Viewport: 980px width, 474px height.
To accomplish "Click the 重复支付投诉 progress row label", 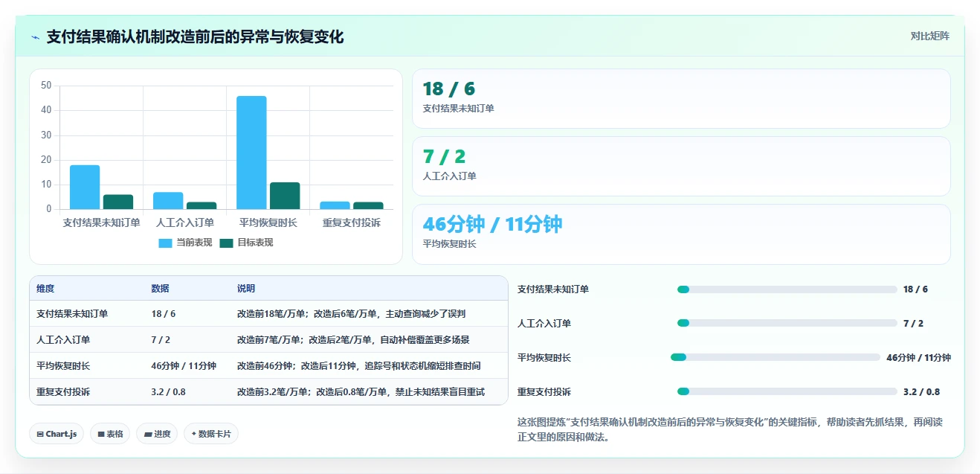I will click(544, 391).
